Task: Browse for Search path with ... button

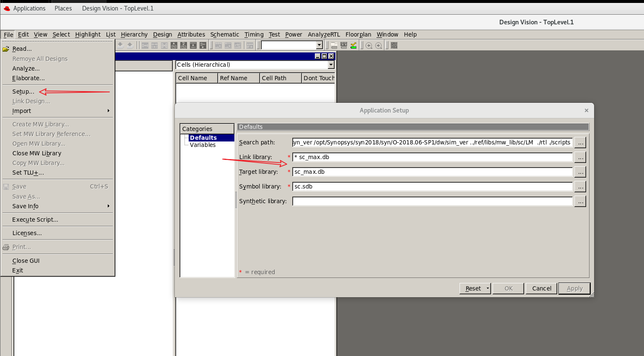Action: (580, 142)
